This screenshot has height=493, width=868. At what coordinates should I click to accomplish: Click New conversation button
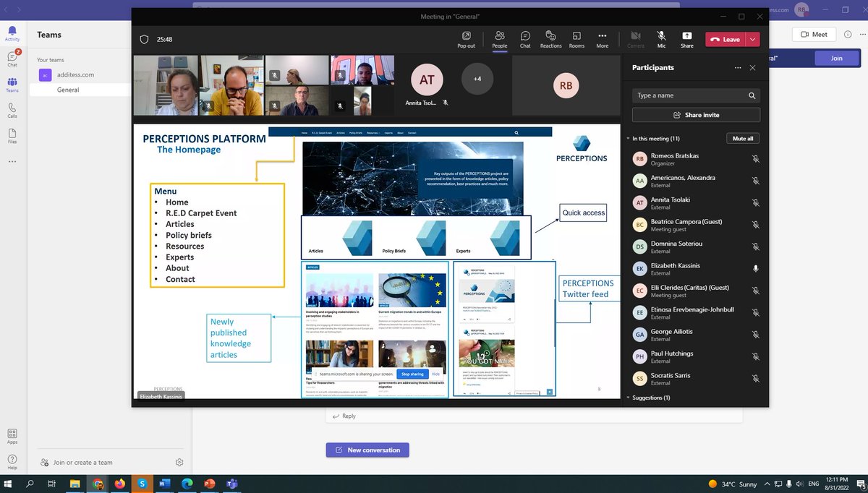(x=367, y=450)
